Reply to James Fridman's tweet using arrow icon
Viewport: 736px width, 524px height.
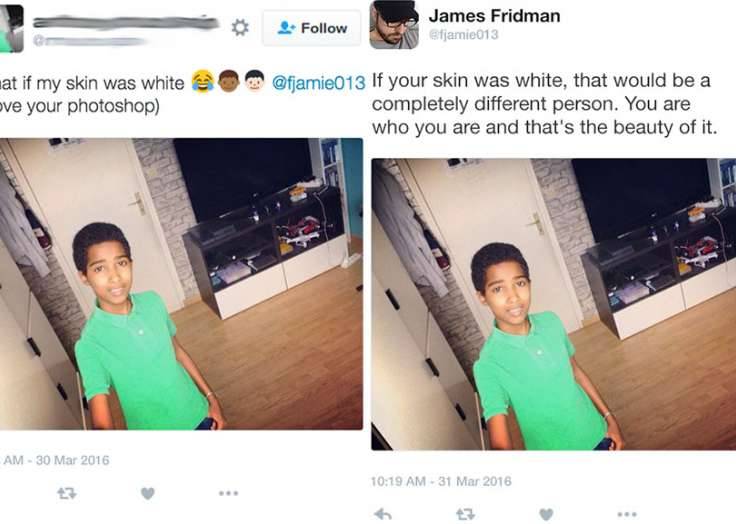383,515
